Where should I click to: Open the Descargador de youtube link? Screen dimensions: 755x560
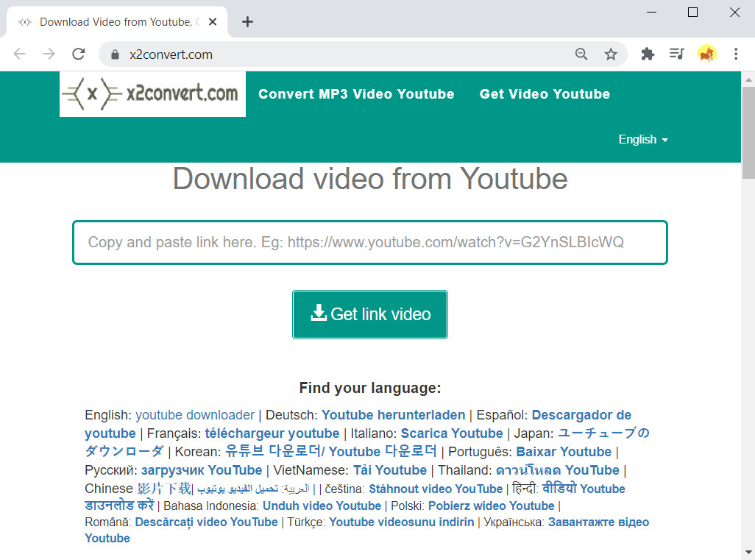click(581, 414)
